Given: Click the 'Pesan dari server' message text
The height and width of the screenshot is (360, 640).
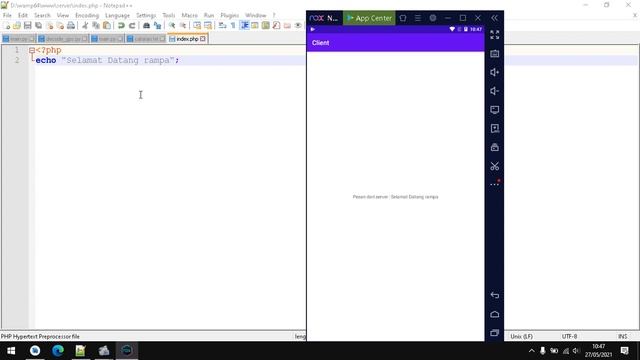Looking at the screenshot, I should [396, 197].
